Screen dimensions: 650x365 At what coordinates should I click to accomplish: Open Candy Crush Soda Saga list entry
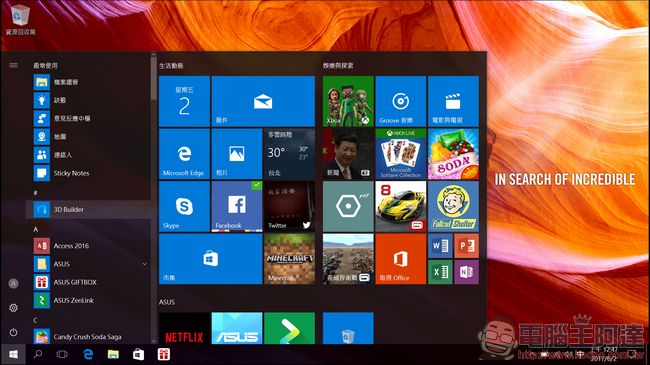[x=89, y=336]
